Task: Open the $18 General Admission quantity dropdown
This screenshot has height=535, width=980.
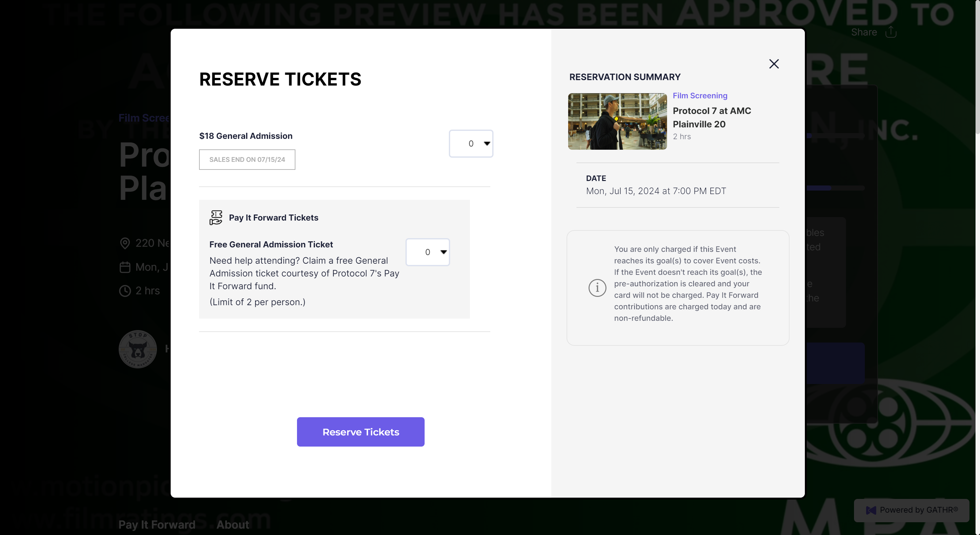Action: (471, 144)
